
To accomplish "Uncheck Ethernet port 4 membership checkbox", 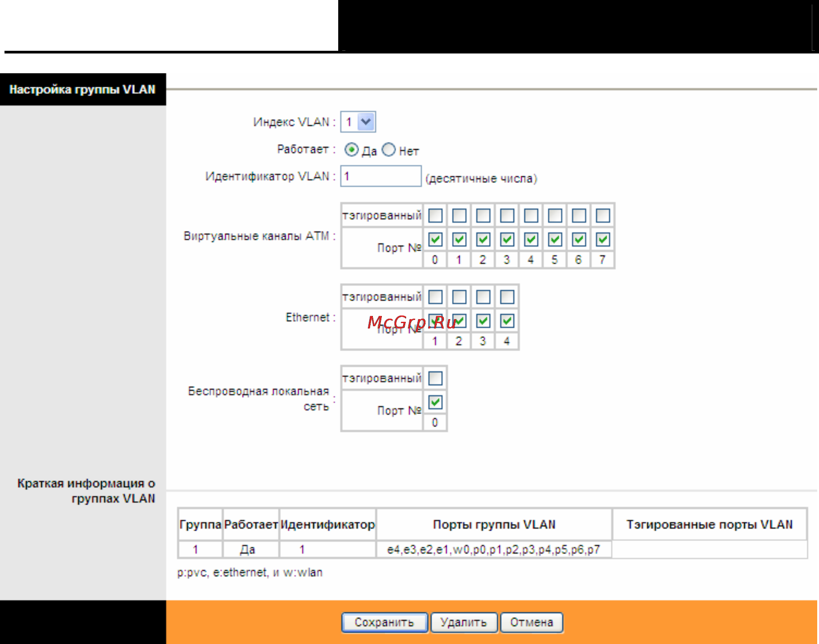I will [507, 321].
